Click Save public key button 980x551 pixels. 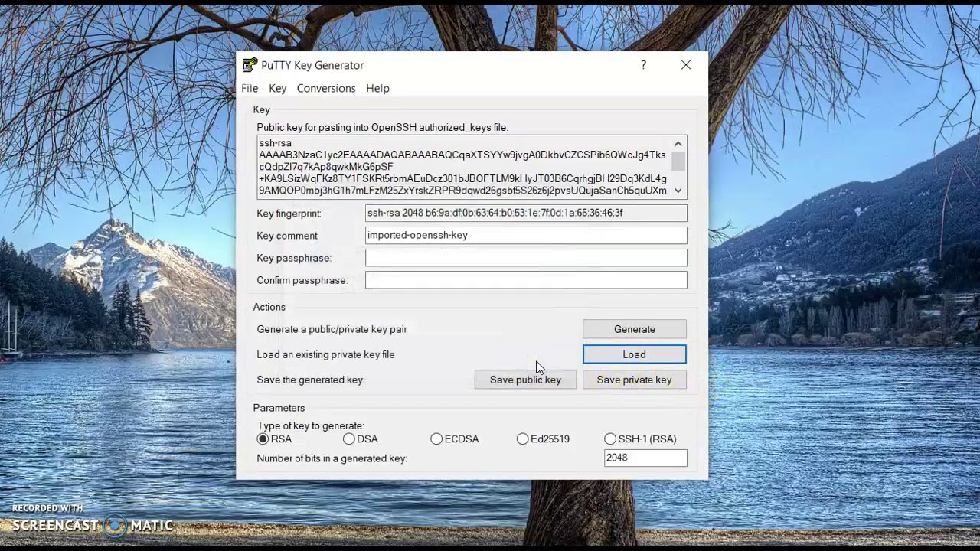525,380
